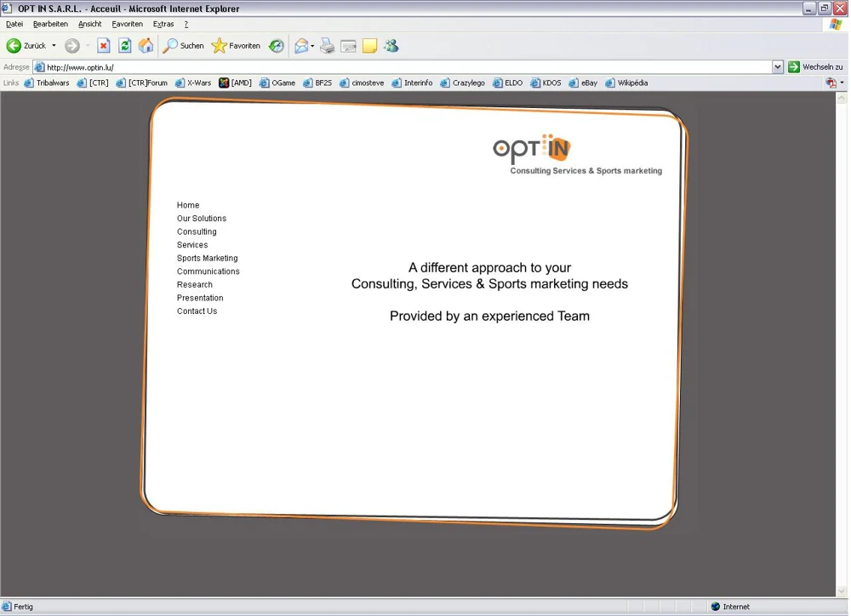Screen dimensions: 851x616
Task: Open the Our Solutions page link
Action: point(202,218)
